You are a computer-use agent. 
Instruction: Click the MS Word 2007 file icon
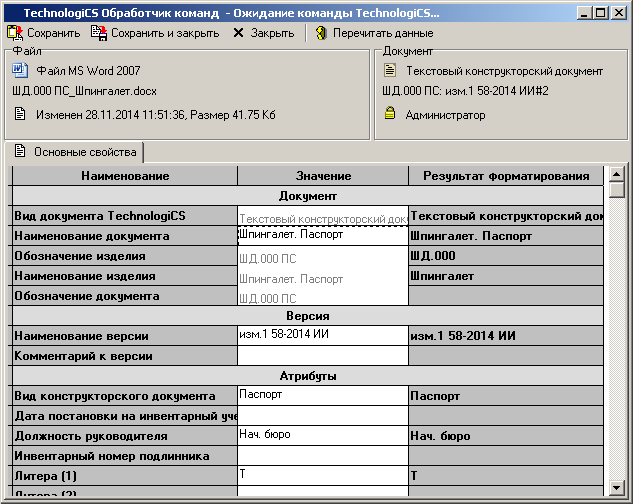20,71
